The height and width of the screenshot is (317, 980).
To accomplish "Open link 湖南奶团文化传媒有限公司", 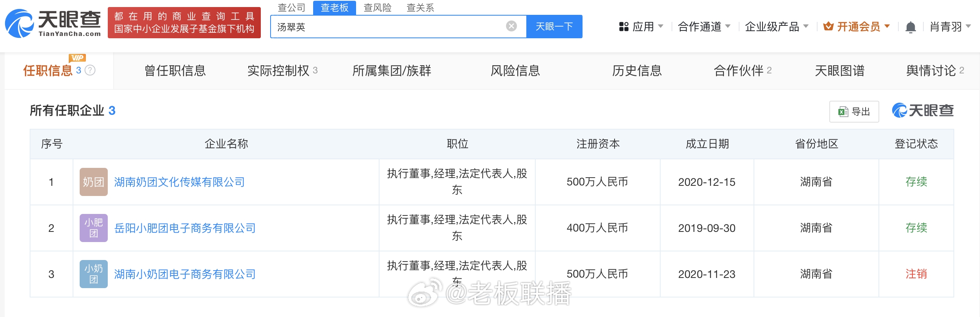I will [x=179, y=182].
